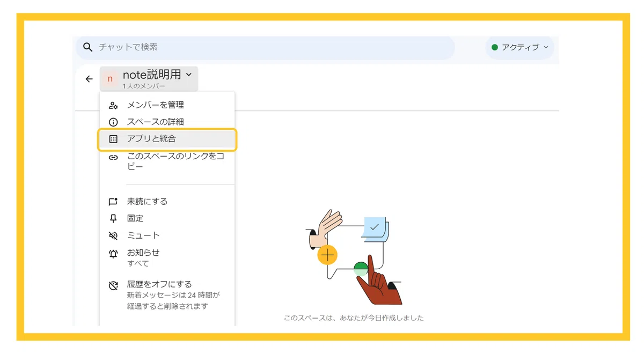Click the green active status dot
The image size is (644, 362).
pyautogui.click(x=494, y=47)
